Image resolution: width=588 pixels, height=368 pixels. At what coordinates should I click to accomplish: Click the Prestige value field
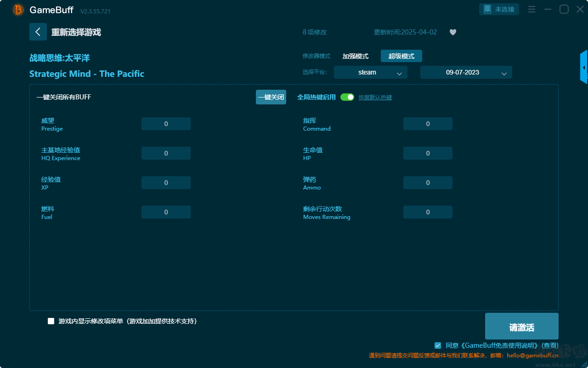[x=166, y=124]
